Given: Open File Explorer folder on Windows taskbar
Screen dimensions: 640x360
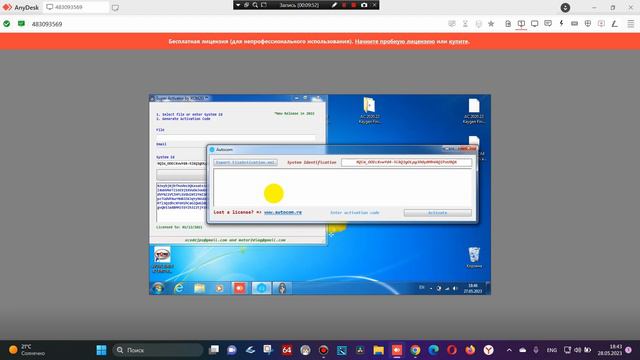Looking at the screenshot, I should point(378,350).
